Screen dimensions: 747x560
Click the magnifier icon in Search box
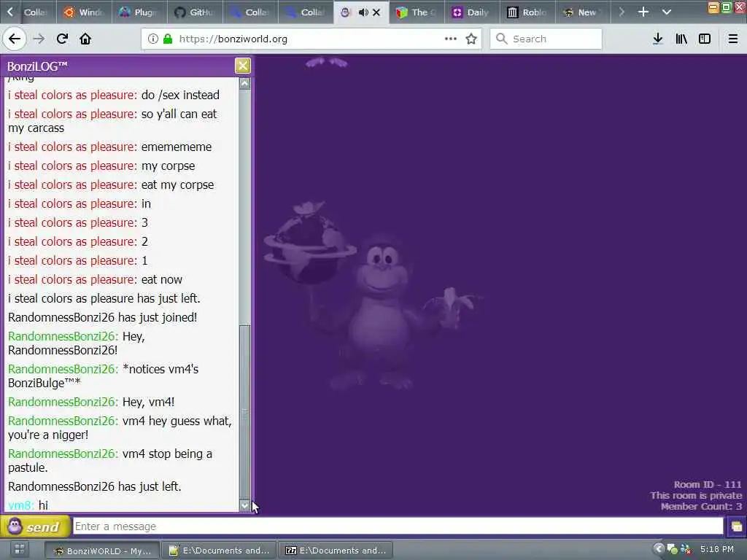tap(501, 39)
